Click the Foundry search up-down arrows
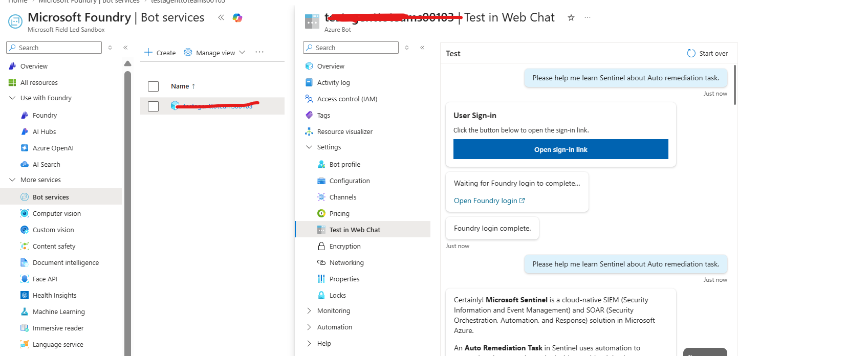 110,48
